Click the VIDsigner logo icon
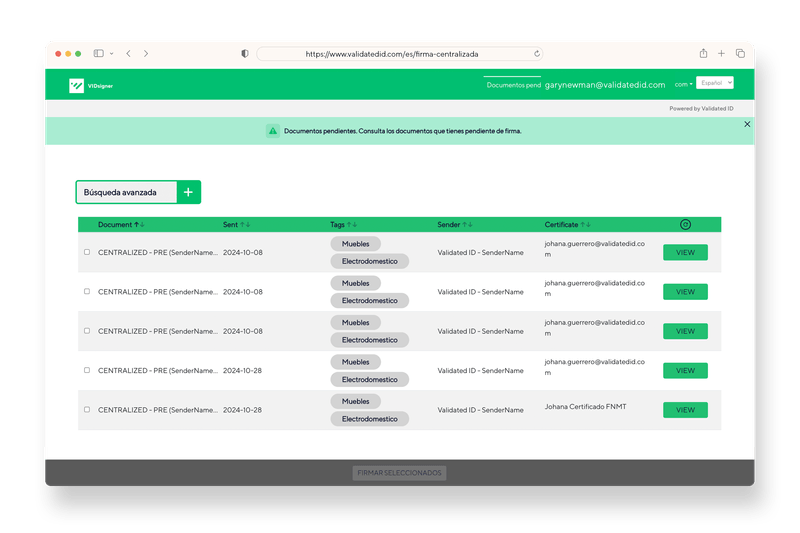 click(x=76, y=86)
